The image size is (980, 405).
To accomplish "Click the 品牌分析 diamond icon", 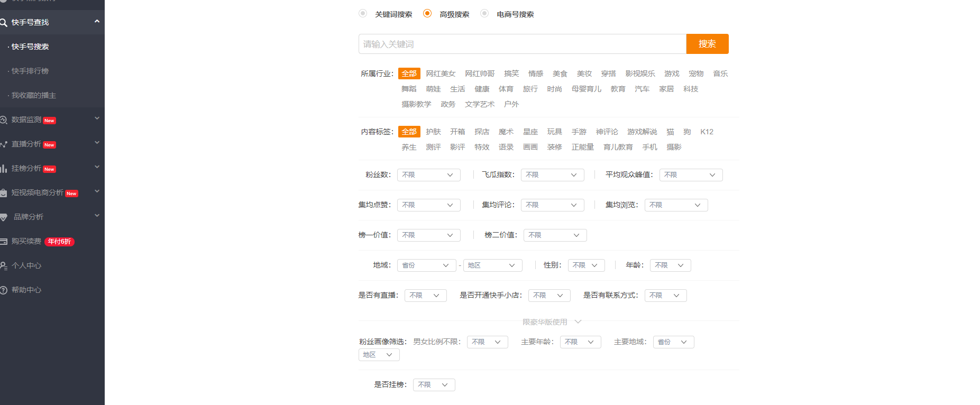I will coord(3,217).
